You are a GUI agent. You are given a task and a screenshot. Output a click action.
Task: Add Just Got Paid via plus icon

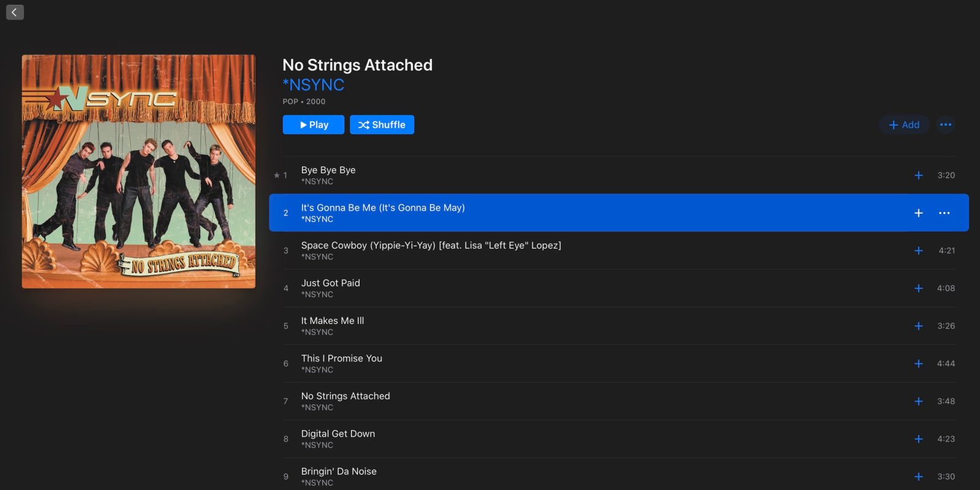[x=918, y=288]
